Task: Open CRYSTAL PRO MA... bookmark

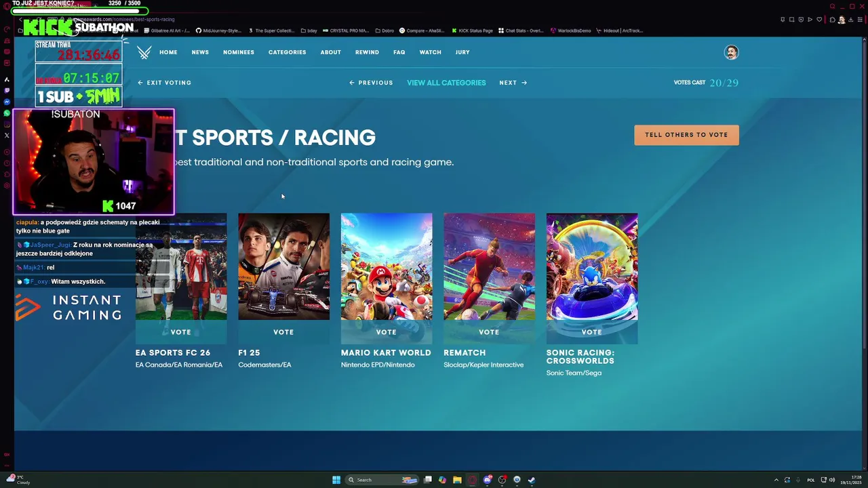Action: click(x=346, y=30)
